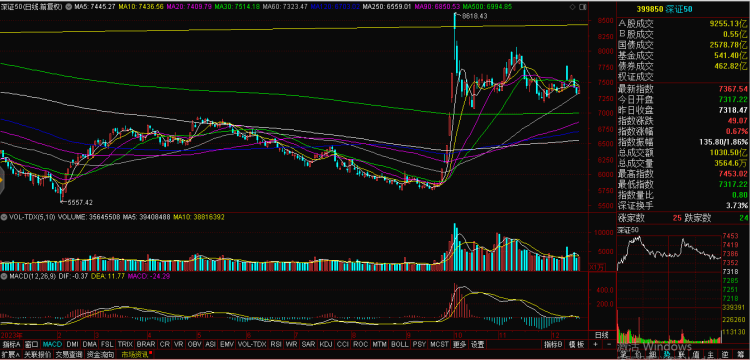750x360 pixels.
Task: Toggle the MACD indicator in the indicator bar
Action: click(53, 344)
